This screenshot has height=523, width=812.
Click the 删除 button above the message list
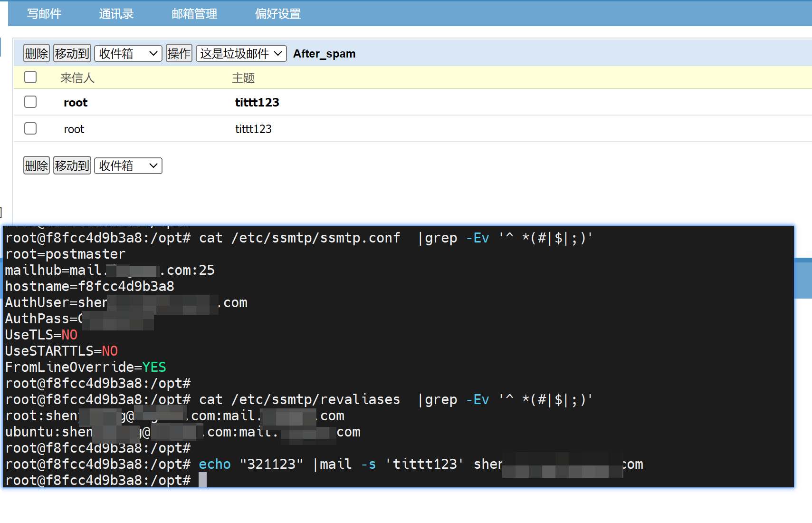pos(37,54)
